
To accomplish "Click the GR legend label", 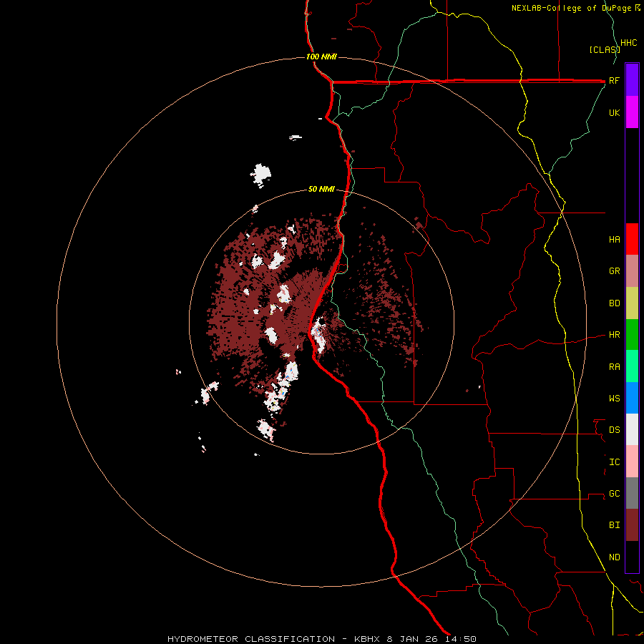I will (x=615, y=271).
